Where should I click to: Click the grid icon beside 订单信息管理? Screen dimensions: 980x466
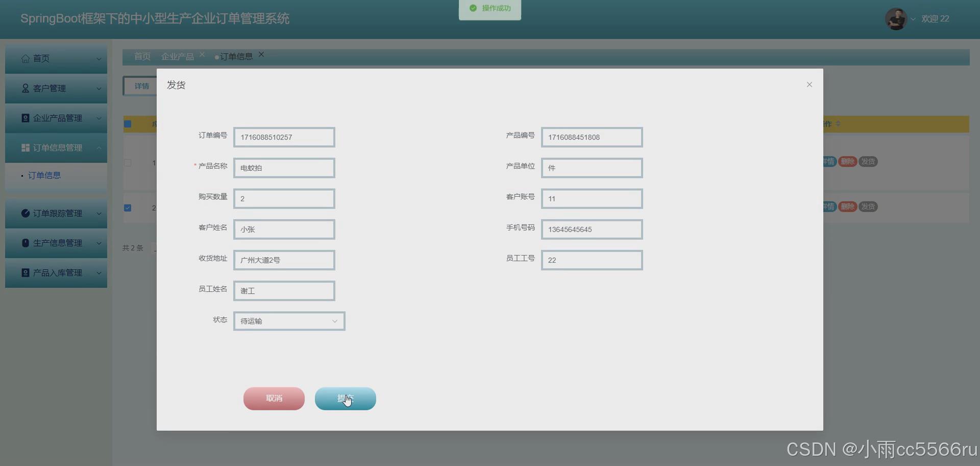pos(25,148)
